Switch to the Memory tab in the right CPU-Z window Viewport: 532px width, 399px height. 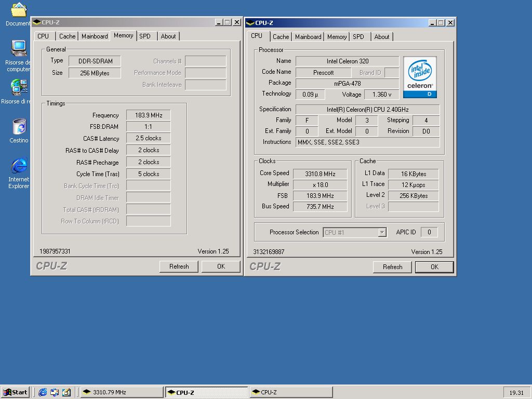(337, 37)
